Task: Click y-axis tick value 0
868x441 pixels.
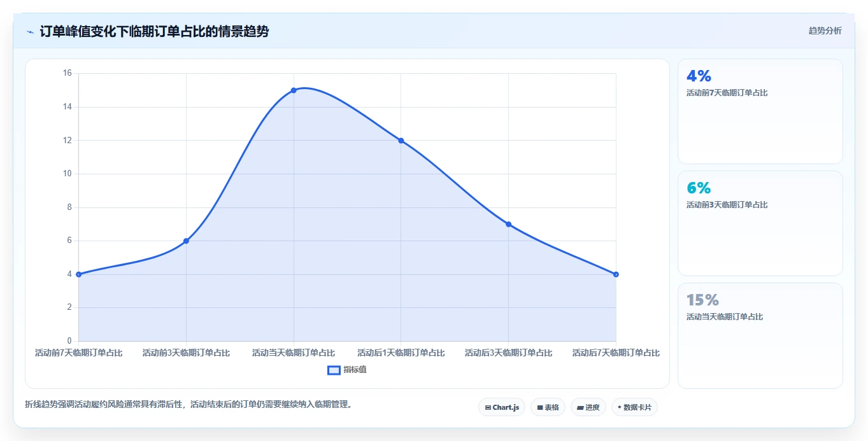Action: 69,341
